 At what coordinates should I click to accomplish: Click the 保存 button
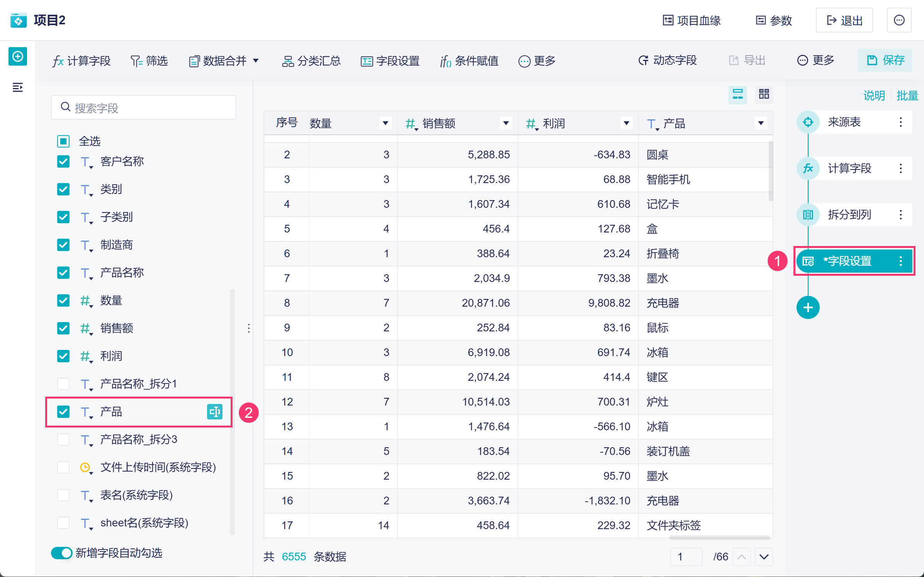885,60
